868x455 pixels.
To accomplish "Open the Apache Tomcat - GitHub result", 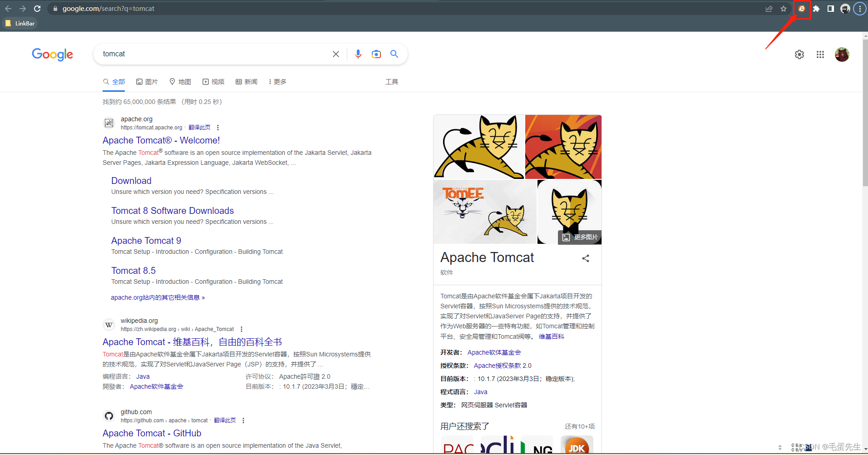I will 152,433.
